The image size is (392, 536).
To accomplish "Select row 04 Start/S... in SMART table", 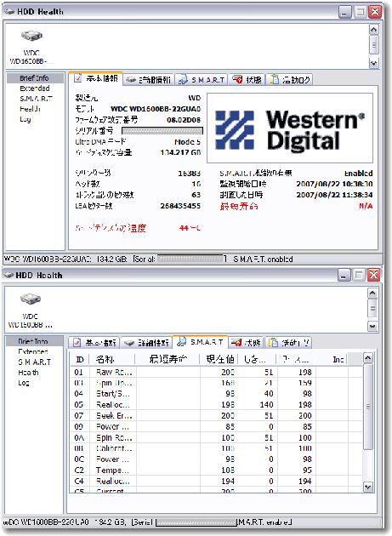I will 217,394.
